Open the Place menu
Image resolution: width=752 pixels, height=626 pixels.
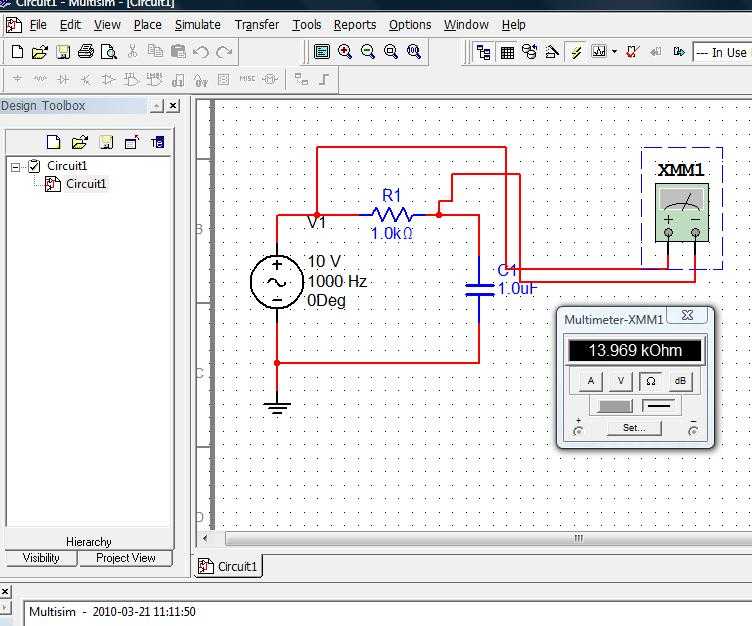147,24
